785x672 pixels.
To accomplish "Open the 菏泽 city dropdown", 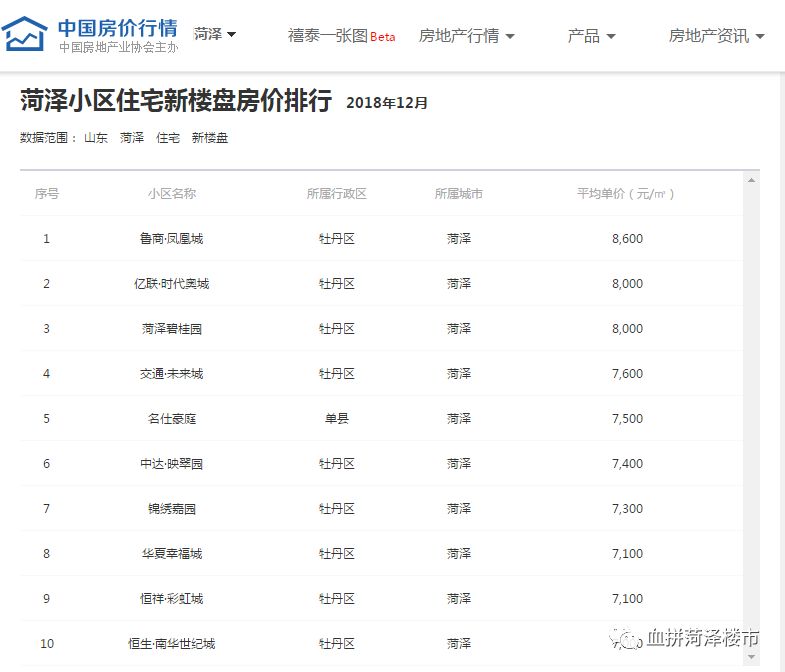I will [215, 35].
